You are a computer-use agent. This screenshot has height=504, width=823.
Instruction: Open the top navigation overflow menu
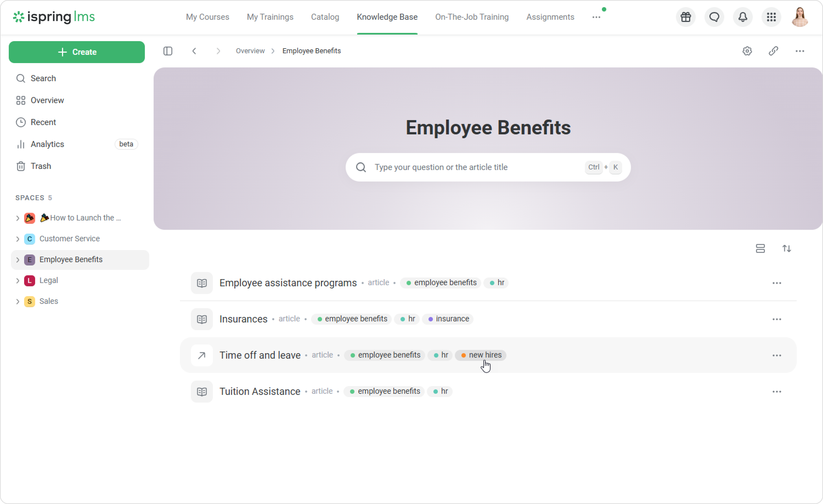click(596, 17)
